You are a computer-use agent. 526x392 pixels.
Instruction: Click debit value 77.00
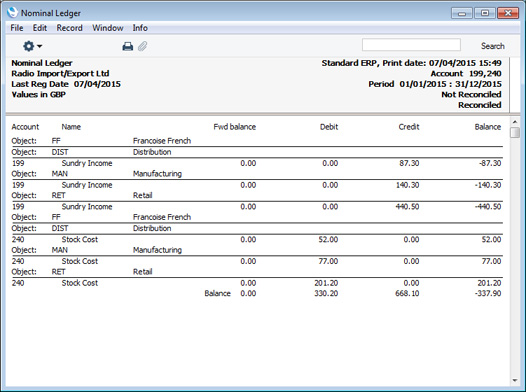click(x=328, y=261)
